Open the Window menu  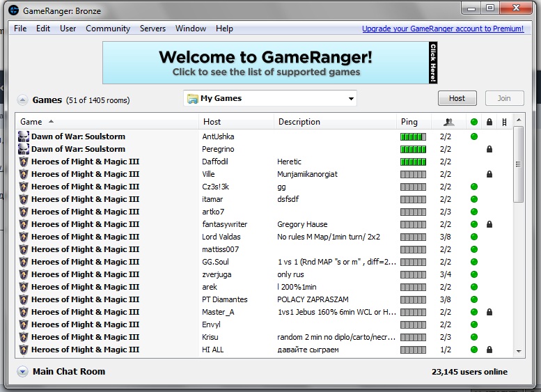191,29
